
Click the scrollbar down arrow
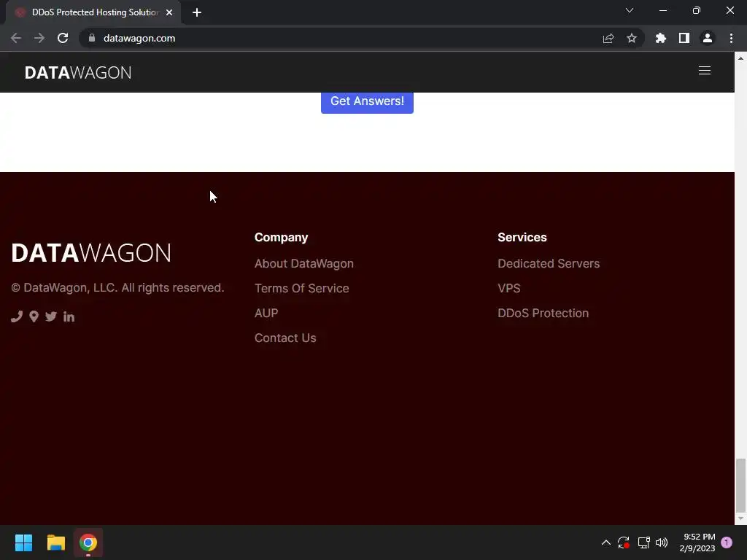tap(740, 518)
